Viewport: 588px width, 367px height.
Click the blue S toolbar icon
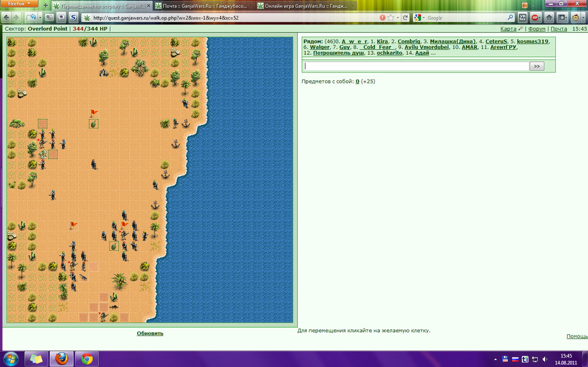point(73,17)
